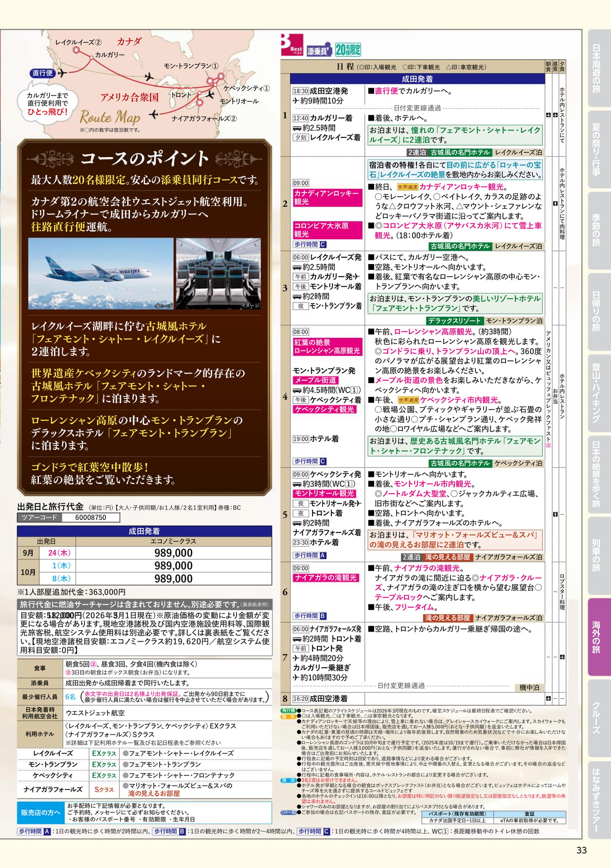
Task: Click the ケベックシティ① map label
Action: (x=246, y=88)
